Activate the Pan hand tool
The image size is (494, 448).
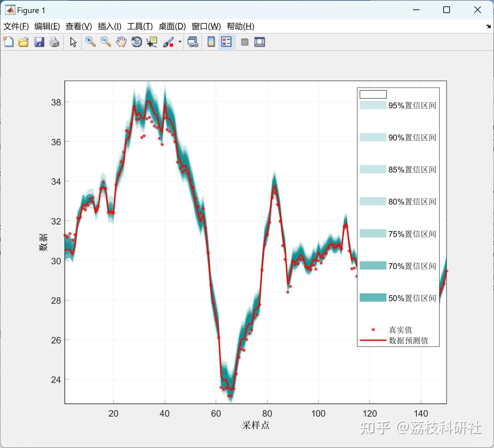click(121, 42)
